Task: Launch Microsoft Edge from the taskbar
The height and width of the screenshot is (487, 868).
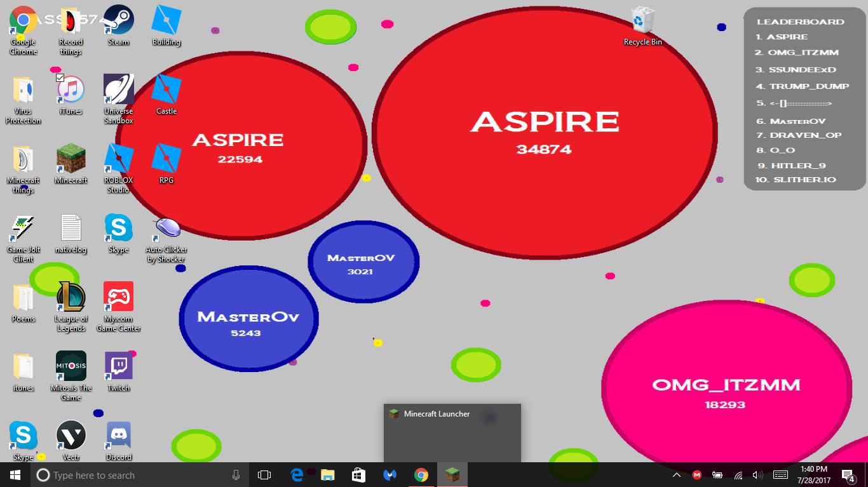Action: point(296,475)
